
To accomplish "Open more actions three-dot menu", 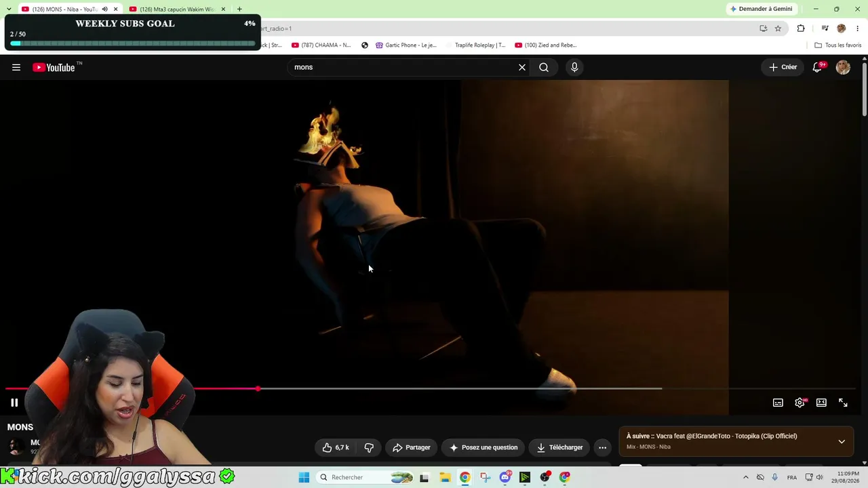I will click(x=602, y=447).
